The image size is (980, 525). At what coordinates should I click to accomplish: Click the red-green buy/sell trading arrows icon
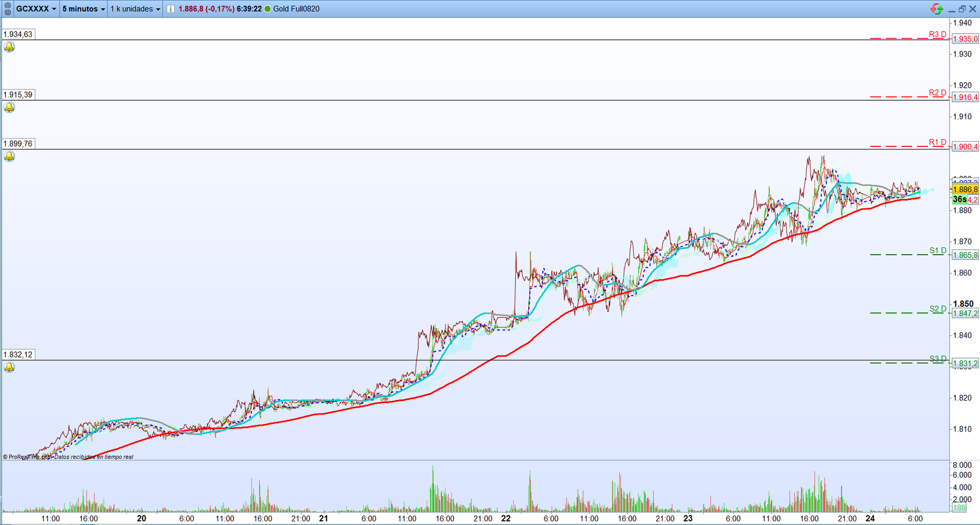936,9
